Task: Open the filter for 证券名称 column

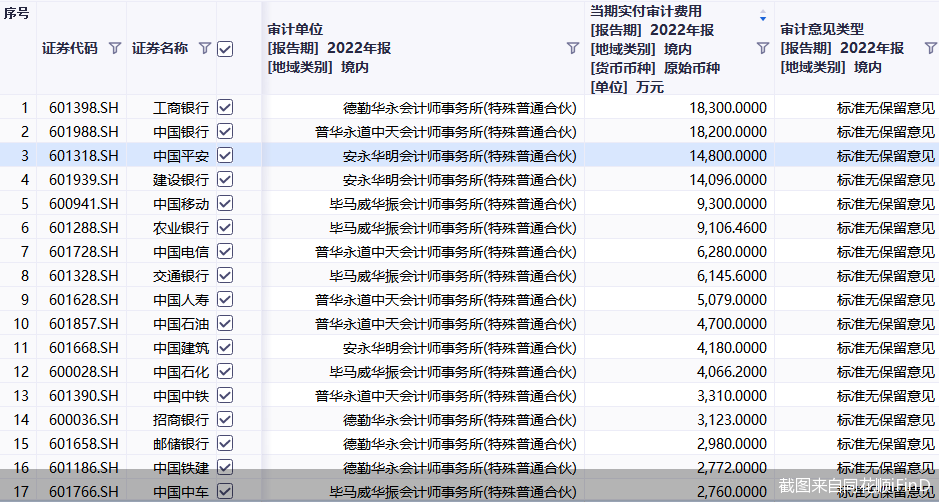Action: (205, 48)
